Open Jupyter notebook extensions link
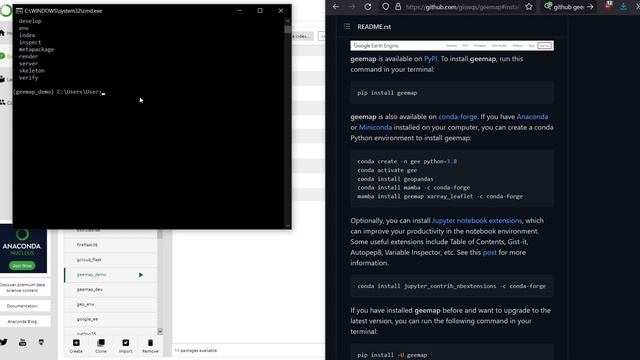 point(477,220)
